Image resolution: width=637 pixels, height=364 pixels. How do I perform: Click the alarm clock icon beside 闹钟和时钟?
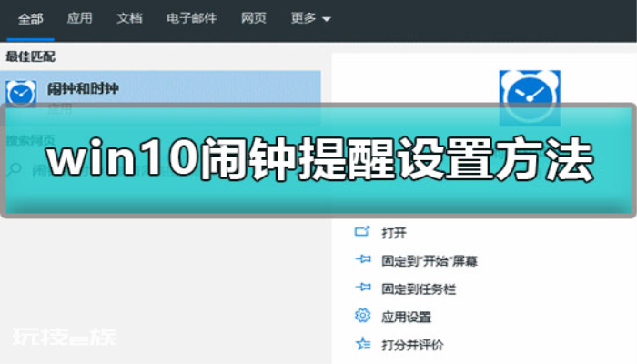(21, 93)
